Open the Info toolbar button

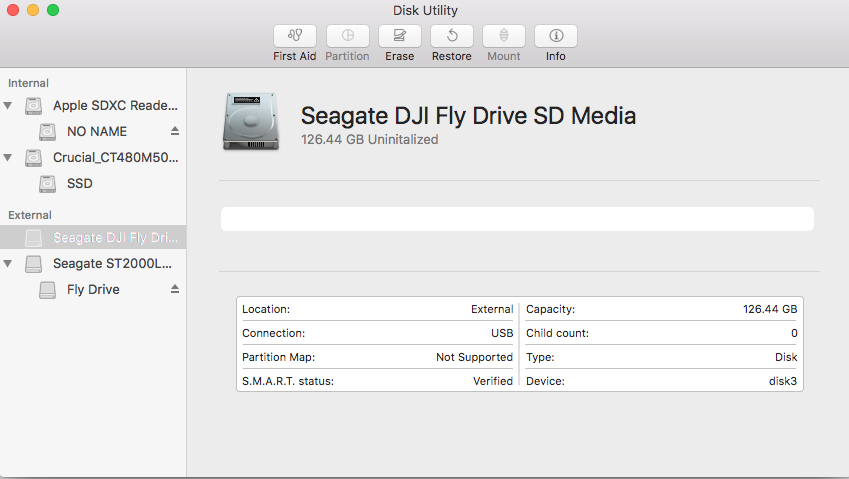coord(556,36)
